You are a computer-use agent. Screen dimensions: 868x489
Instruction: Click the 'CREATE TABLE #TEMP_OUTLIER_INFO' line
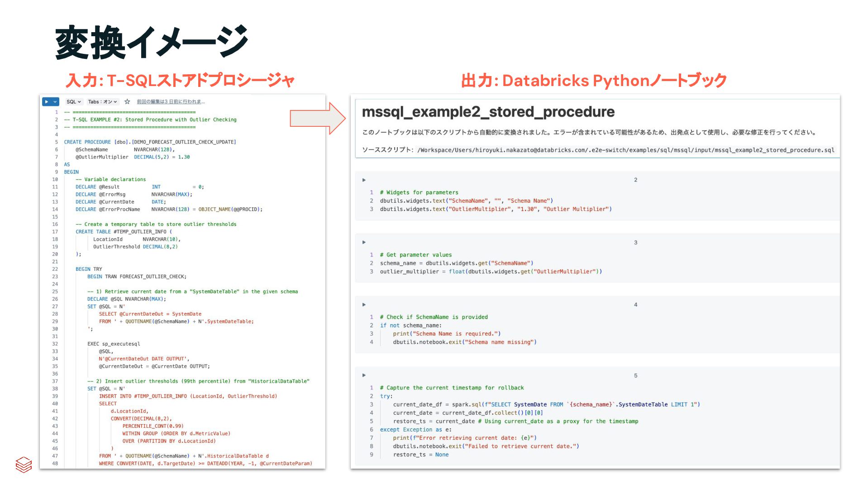[x=124, y=232]
